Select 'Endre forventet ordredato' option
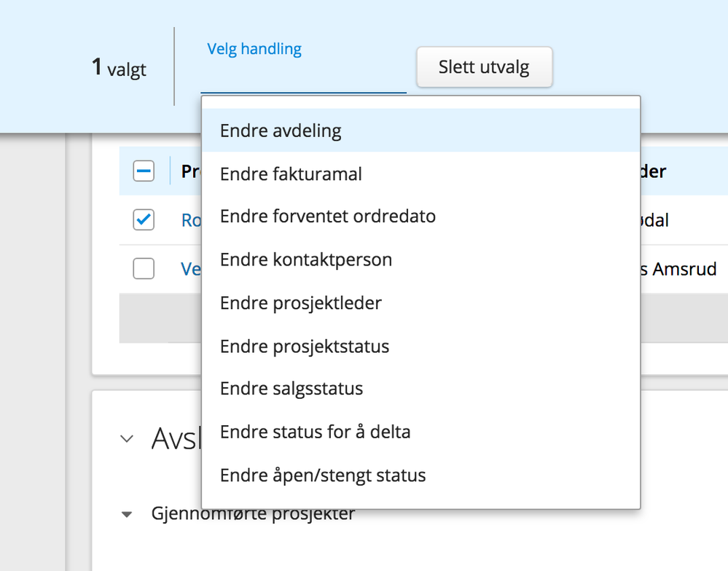The height and width of the screenshot is (571, 728). click(420, 217)
